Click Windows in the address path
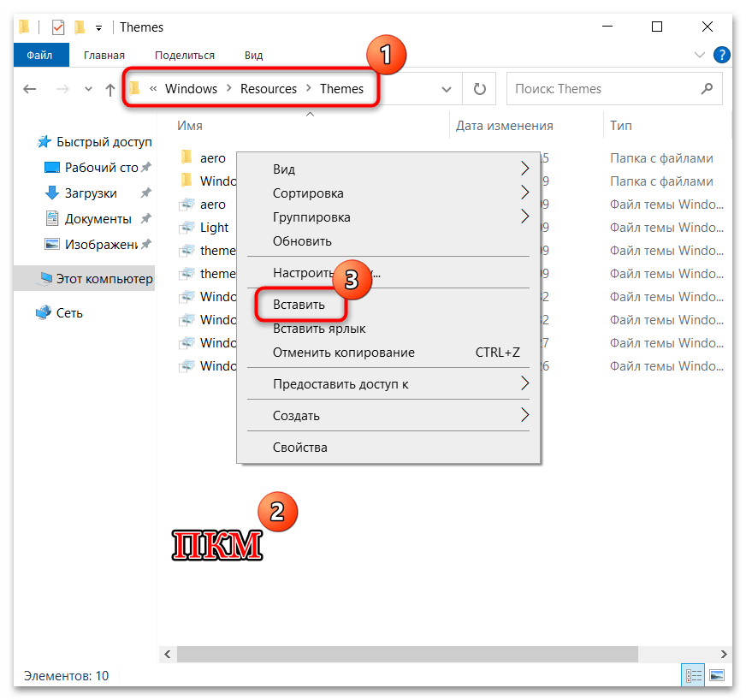 [x=191, y=89]
